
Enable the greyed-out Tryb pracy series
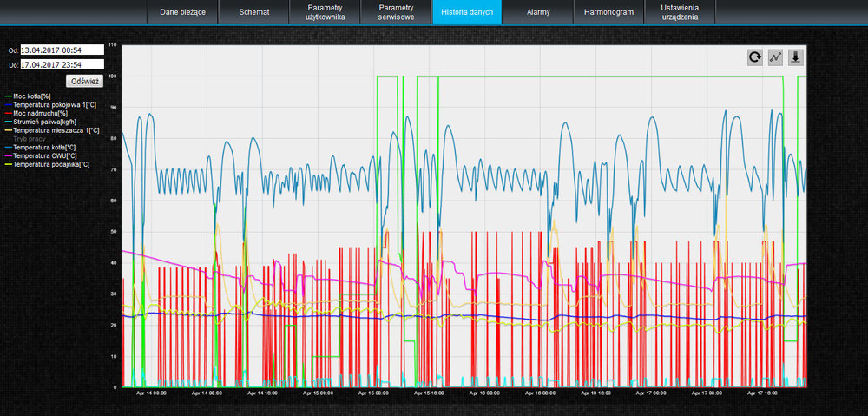pos(29,139)
